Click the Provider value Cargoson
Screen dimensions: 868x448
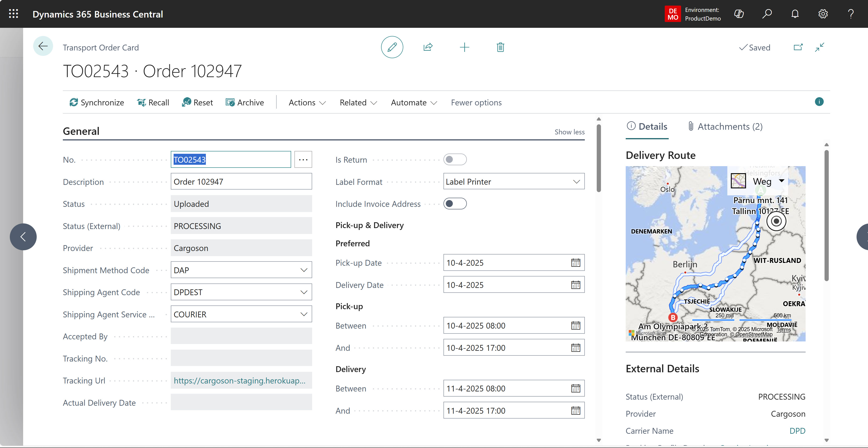(241, 248)
